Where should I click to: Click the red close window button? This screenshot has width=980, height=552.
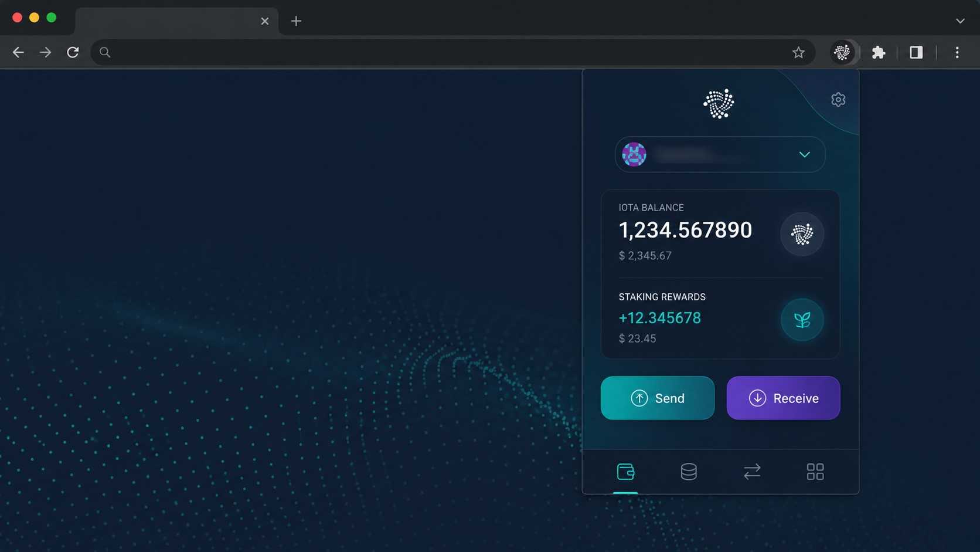tap(18, 18)
